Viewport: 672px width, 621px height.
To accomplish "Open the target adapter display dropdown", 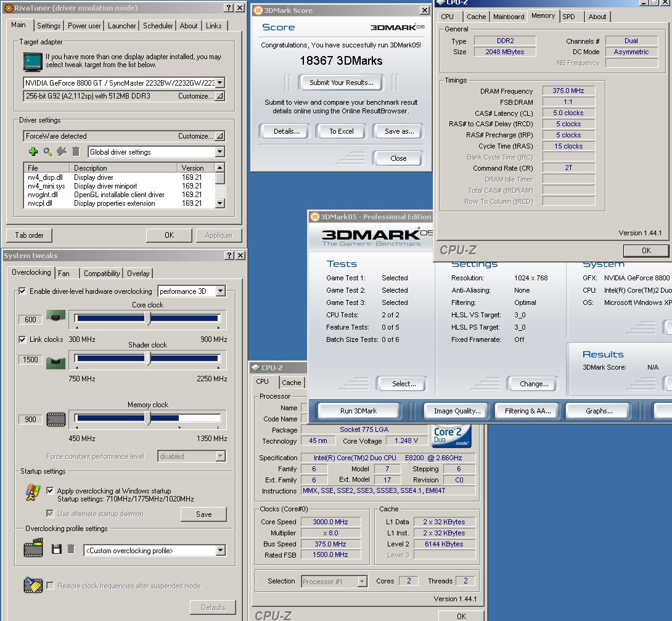I will (220, 83).
